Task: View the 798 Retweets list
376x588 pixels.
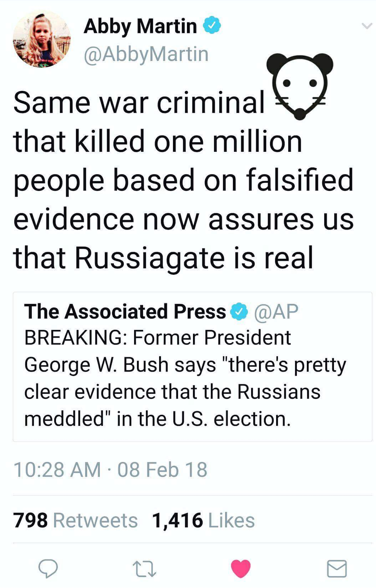Action: (x=76, y=520)
